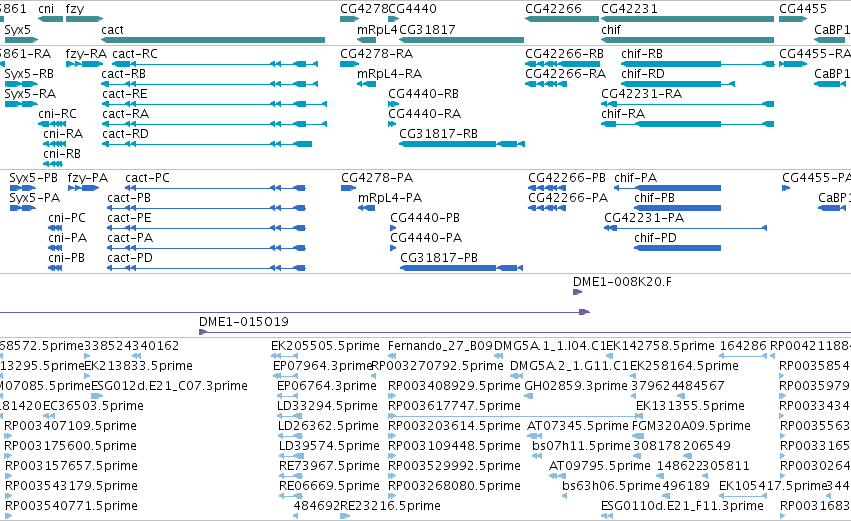This screenshot has width=851, height=521.
Task: Select the CG42231 gene label
Action: click(x=629, y=9)
